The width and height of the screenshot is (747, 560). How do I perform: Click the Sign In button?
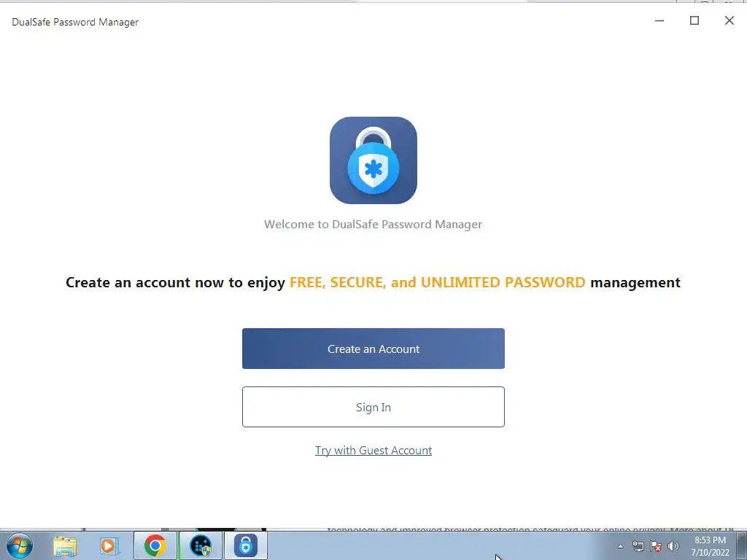[373, 407]
